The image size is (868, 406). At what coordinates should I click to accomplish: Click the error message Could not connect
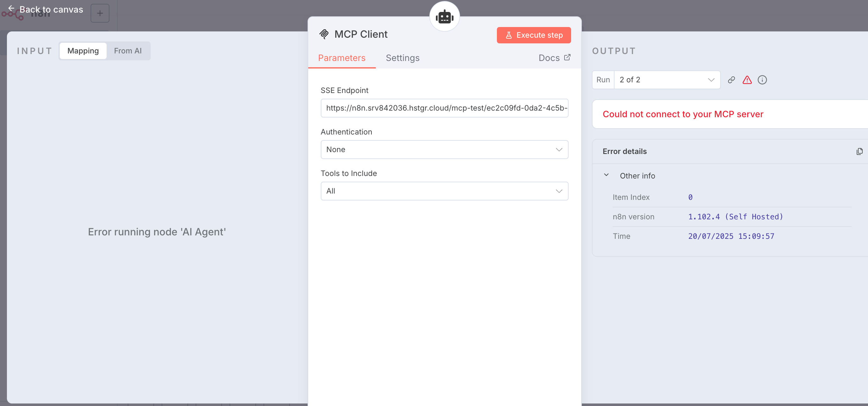point(683,114)
